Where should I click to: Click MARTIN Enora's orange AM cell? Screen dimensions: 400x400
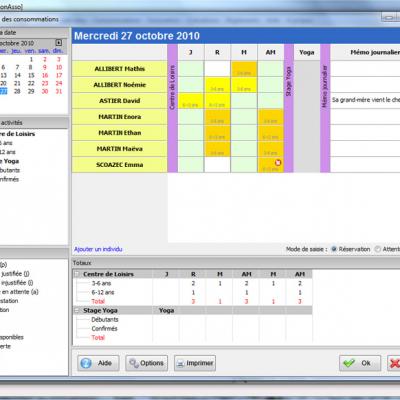coord(270,117)
